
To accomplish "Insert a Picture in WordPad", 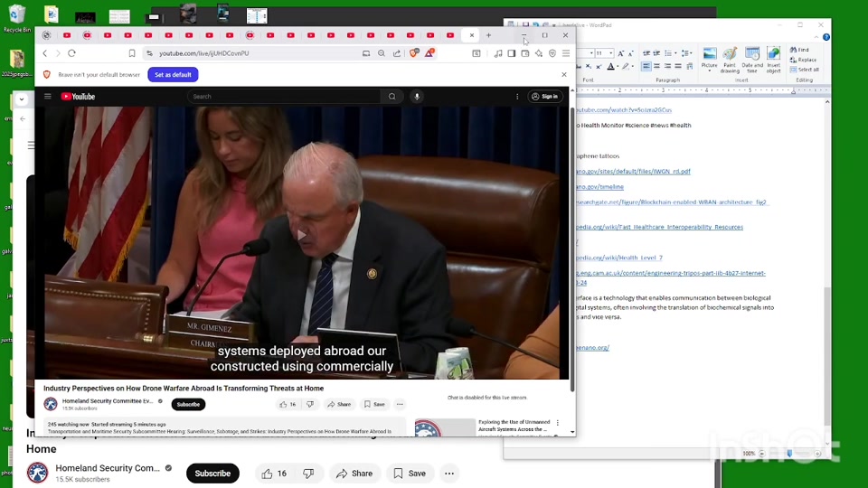I will click(x=709, y=61).
